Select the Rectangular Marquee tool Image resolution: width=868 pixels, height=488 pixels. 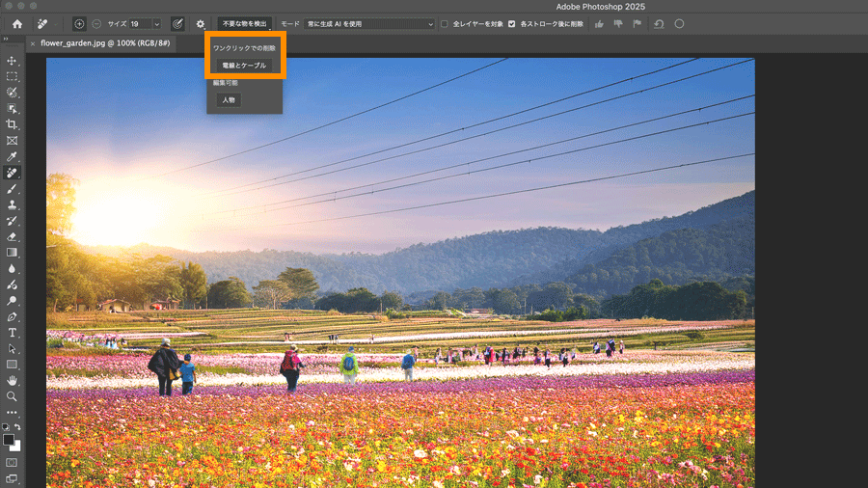pyautogui.click(x=12, y=76)
